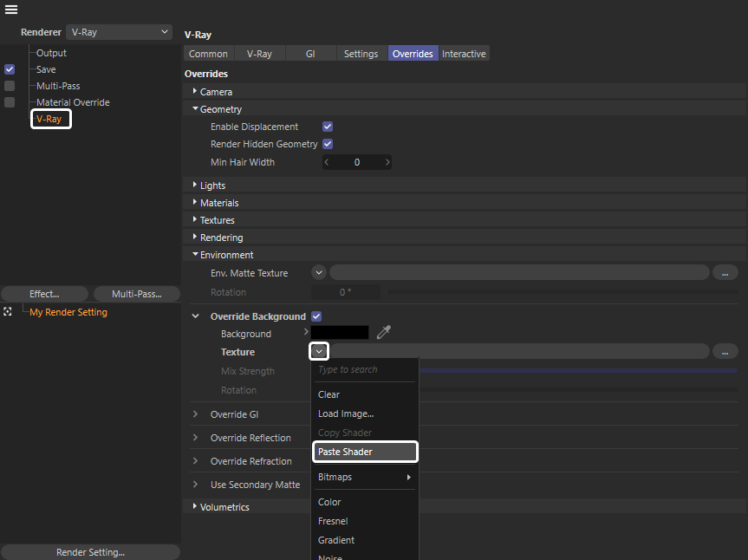Click the Effect... button
Viewport: 748px width, 560px height.
(44, 294)
